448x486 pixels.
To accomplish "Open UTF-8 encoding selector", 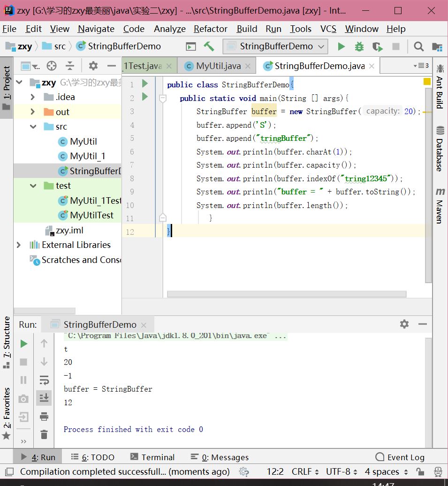I will coord(342,472).
